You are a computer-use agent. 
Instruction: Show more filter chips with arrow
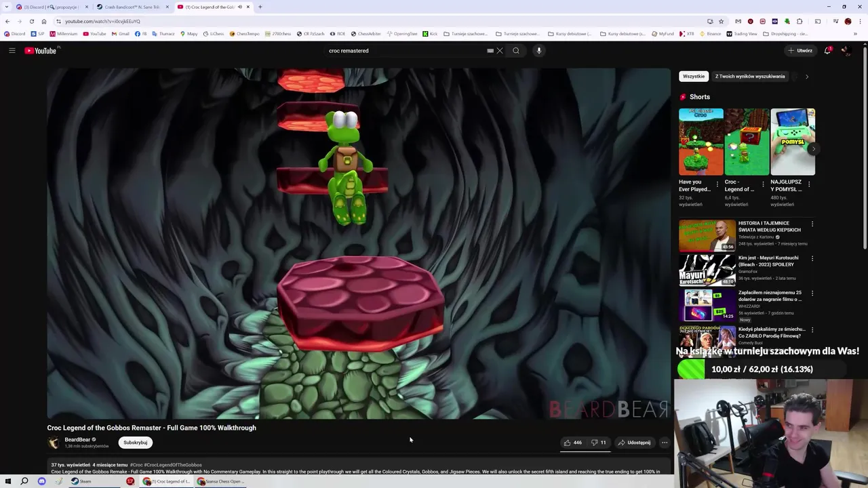pyautogui.click(x=807, y=77)
